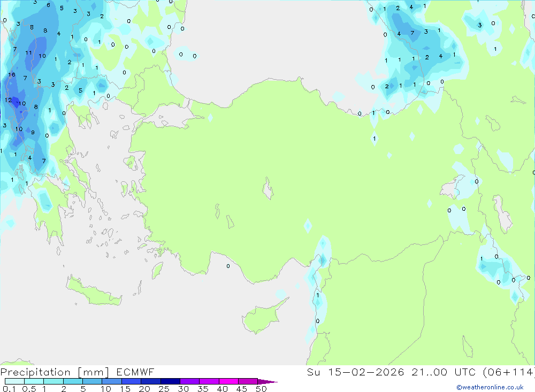Click the '6' precipitation value near the top
The height and width of the screenshot is (392, 535).
(x=49, y=5)
